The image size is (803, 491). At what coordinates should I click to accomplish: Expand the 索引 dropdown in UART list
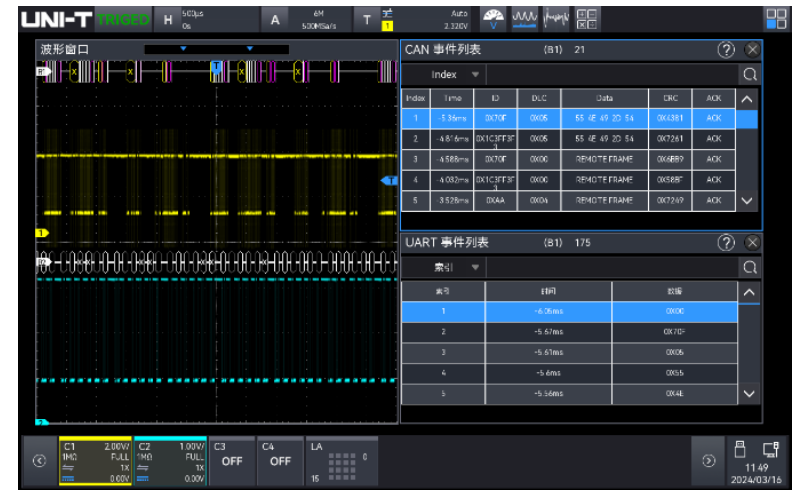tap(455, 267)
